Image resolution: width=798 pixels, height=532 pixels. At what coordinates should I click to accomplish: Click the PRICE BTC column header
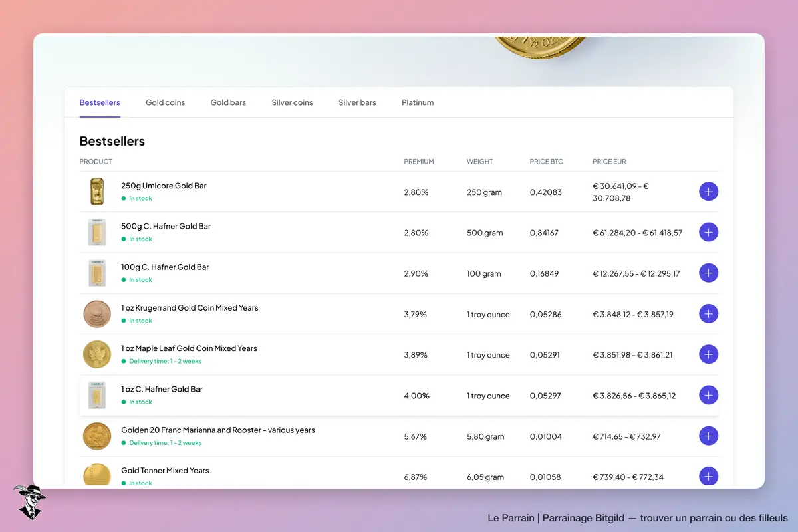(x=547, y=162)
